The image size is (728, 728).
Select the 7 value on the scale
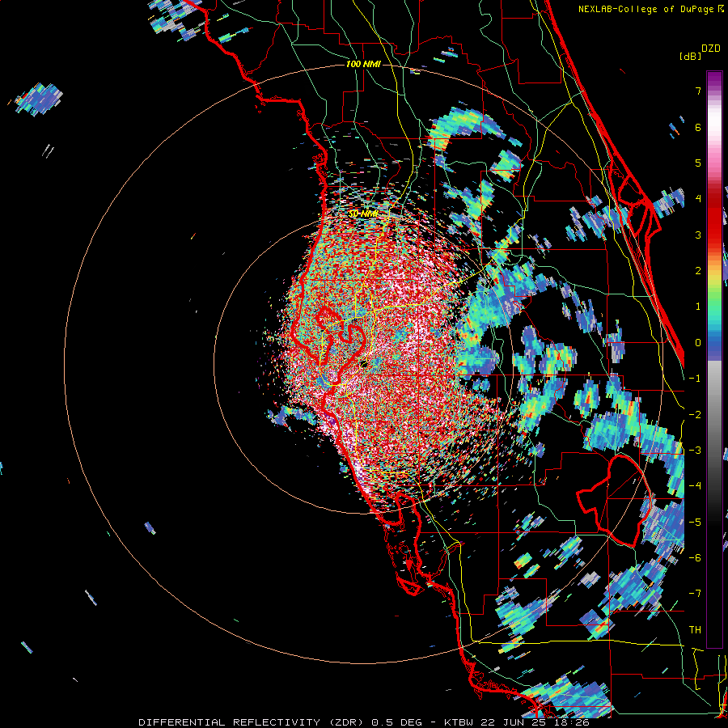[x=698, y=91]
